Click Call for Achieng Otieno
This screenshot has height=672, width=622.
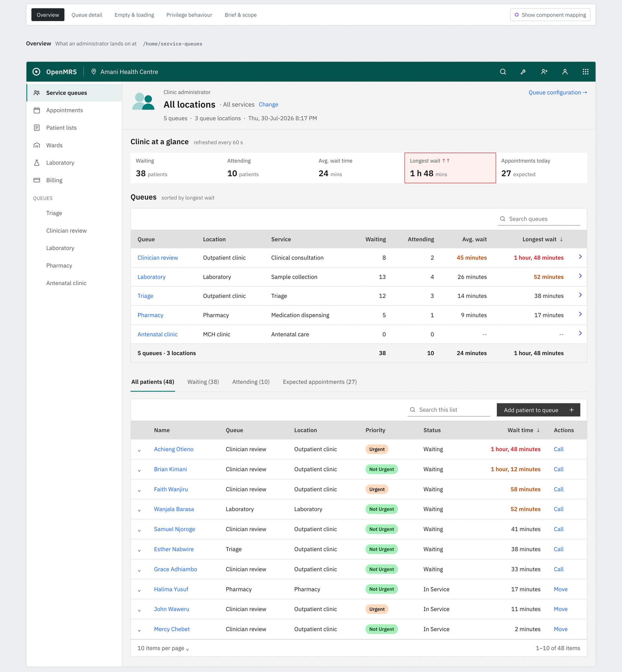tap(559, 449)
